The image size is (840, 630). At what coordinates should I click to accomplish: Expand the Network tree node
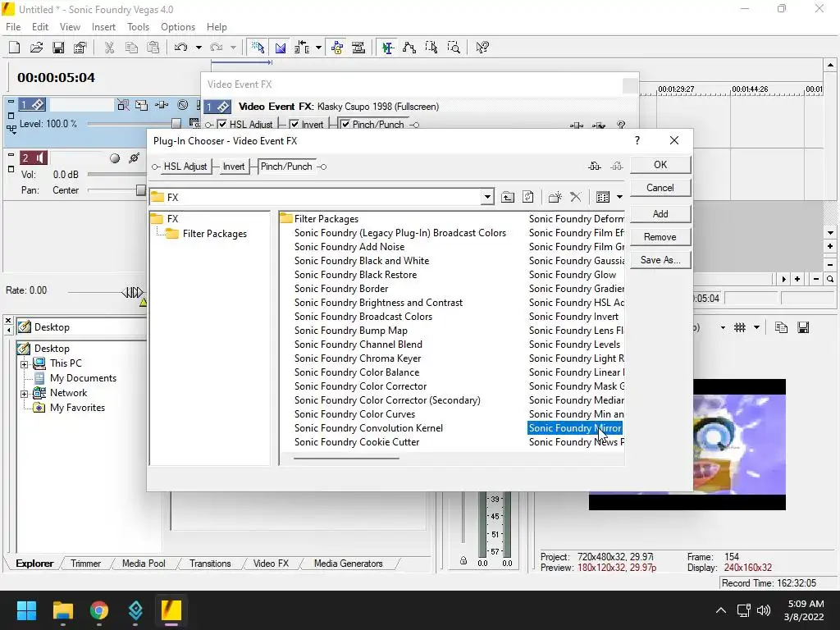(24, 394)
